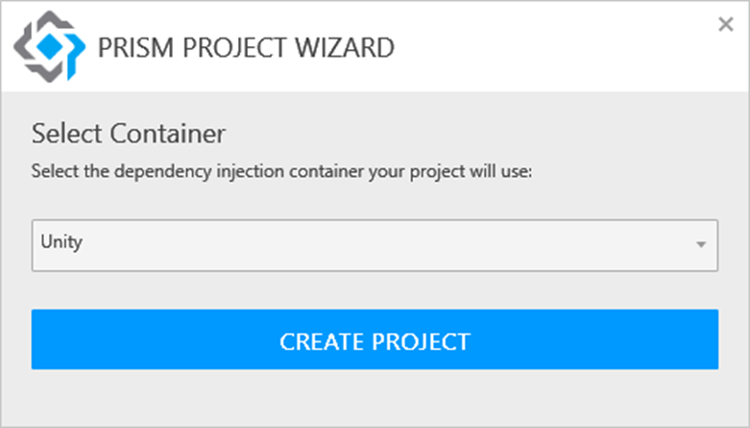
Task: Open the dependency injection container dropdown
Action: click(x=374, y=245)
